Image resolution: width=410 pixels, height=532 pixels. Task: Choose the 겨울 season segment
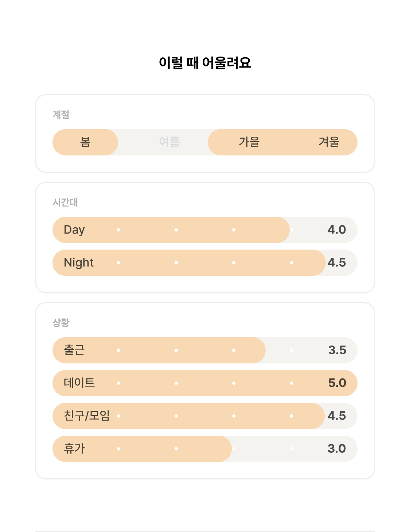point(329,142)
